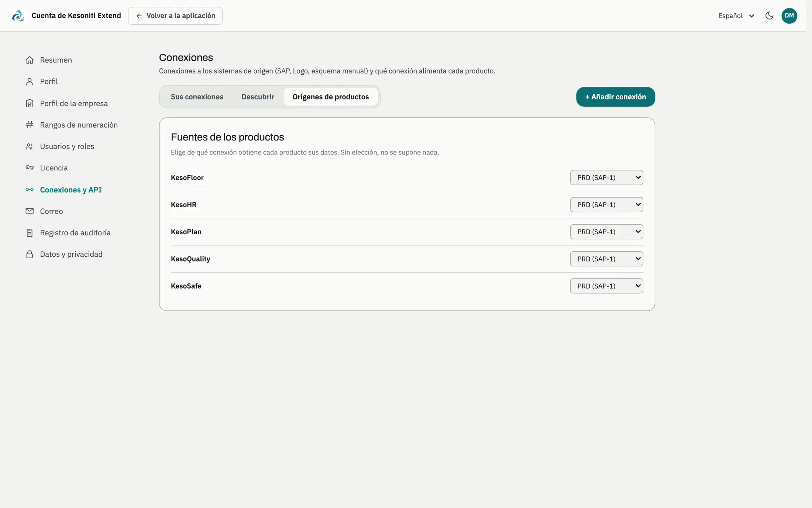The height and width of the screenshot is (508, 812).
Task: Open the Licencia section
Action: click(x=54, y=168)
